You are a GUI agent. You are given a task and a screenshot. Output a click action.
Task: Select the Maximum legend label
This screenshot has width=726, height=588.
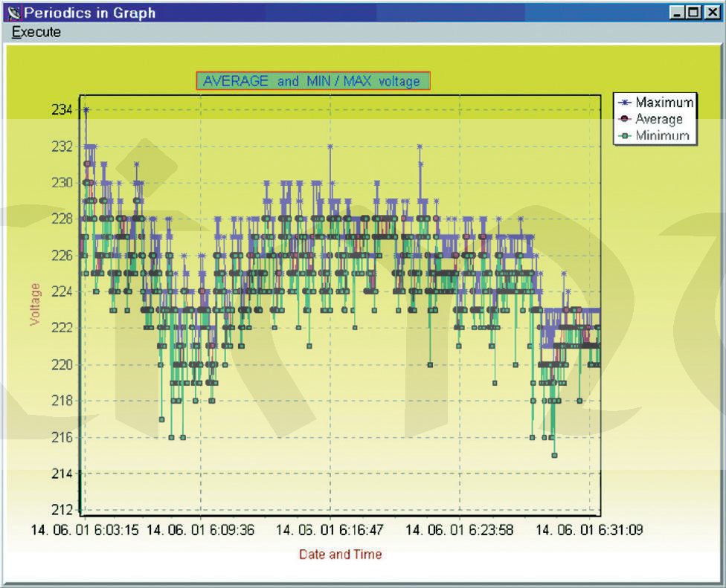coord(664,103)
